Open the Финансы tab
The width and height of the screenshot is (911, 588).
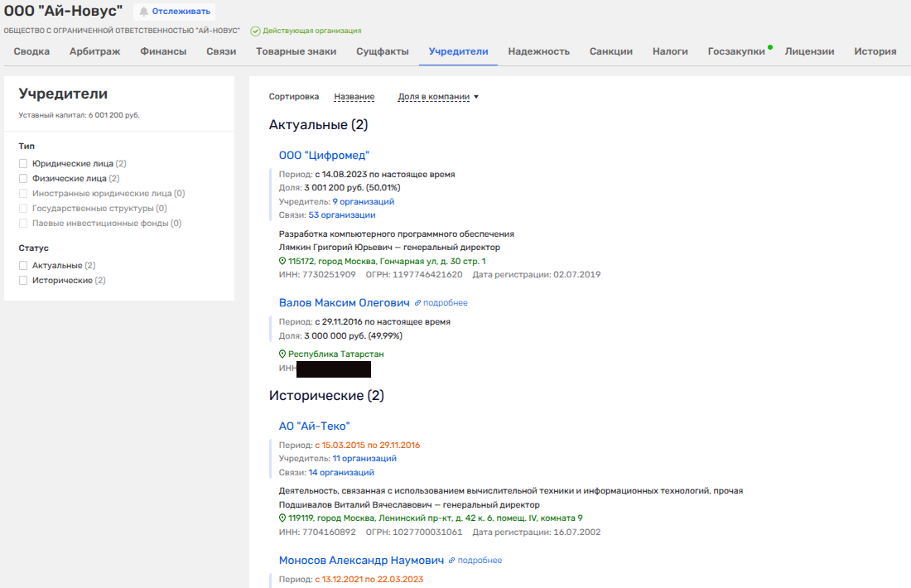(163, 51)
